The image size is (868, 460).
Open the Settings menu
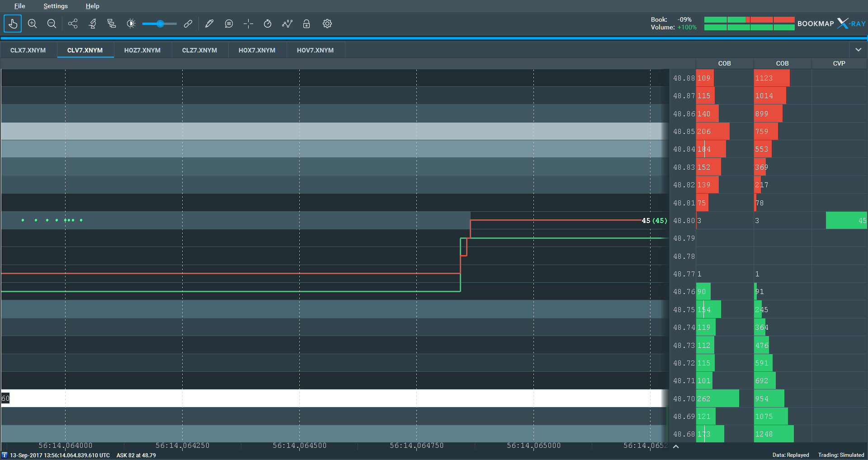[56, 6]
